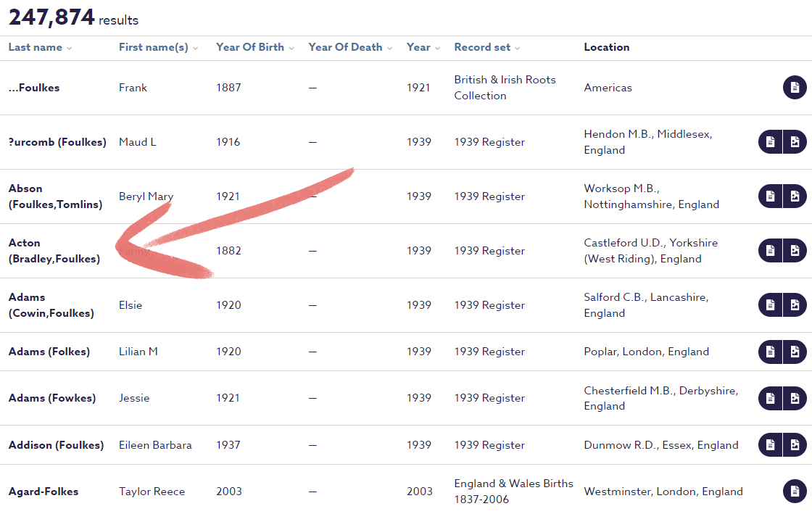This screenshot has width=812, height=514.
Task: Open the Adams (Folkes) record link
Action: point(49,352)
